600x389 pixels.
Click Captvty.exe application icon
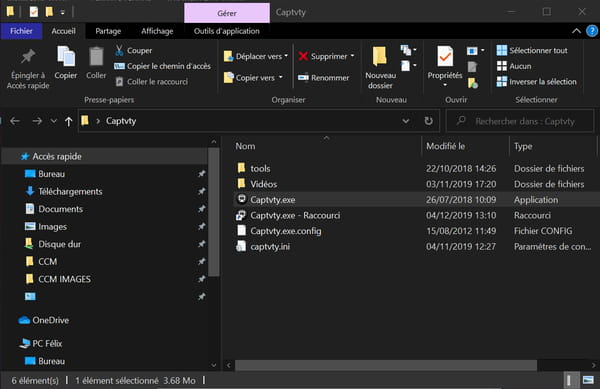241,199
